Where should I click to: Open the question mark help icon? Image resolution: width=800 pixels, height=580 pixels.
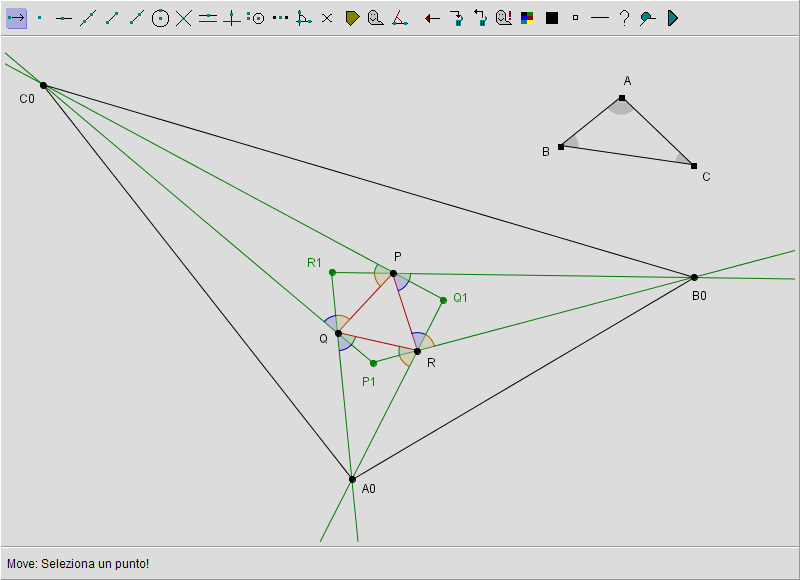pos(624,18)
